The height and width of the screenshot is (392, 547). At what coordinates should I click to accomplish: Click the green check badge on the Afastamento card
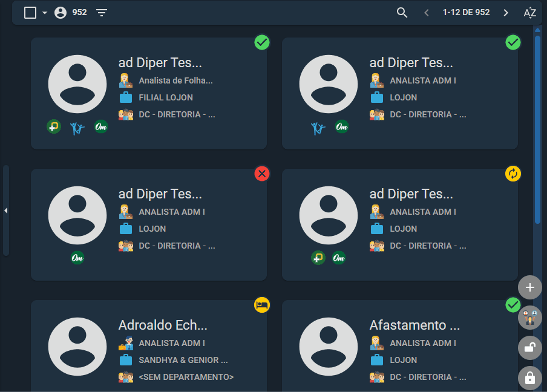(x=513, y=305)
